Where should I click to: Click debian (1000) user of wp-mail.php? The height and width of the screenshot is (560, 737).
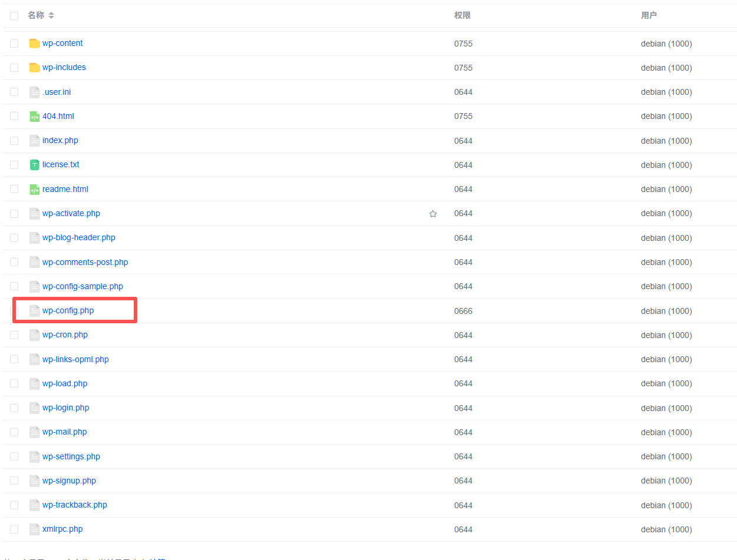pyautogui.click(x=666, y=432)
